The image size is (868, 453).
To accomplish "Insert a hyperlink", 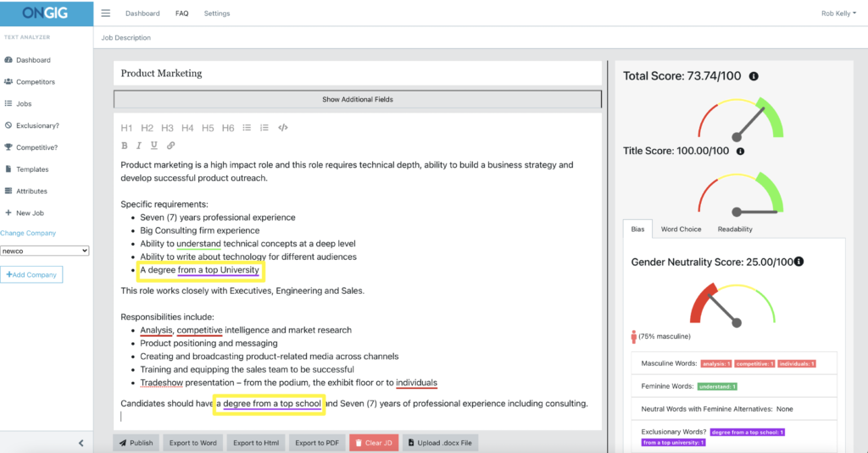I will (x=171, y=146).
